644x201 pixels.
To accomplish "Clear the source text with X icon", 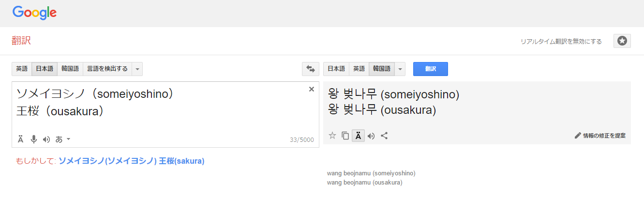I will pyautogui.click(x=312, y=89).
